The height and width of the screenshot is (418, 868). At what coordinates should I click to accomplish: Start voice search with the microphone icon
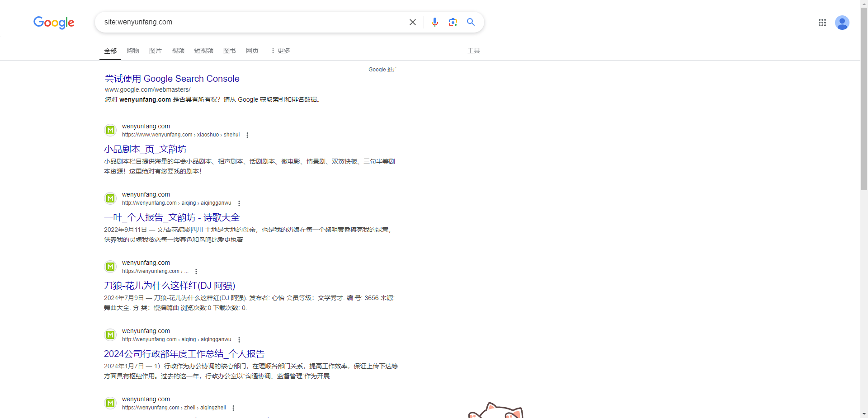click(x=434, y=22)
